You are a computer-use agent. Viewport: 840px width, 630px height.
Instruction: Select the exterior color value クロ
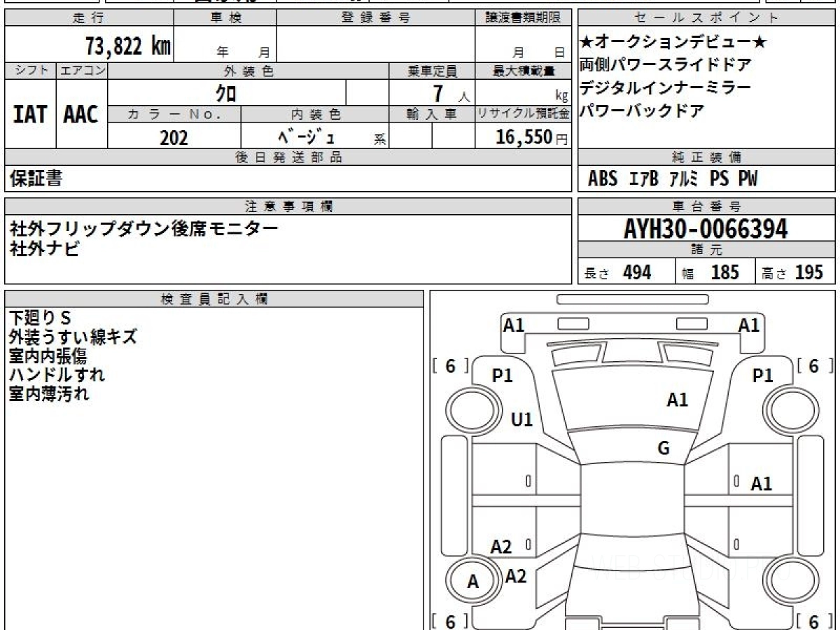click(225, 92)
